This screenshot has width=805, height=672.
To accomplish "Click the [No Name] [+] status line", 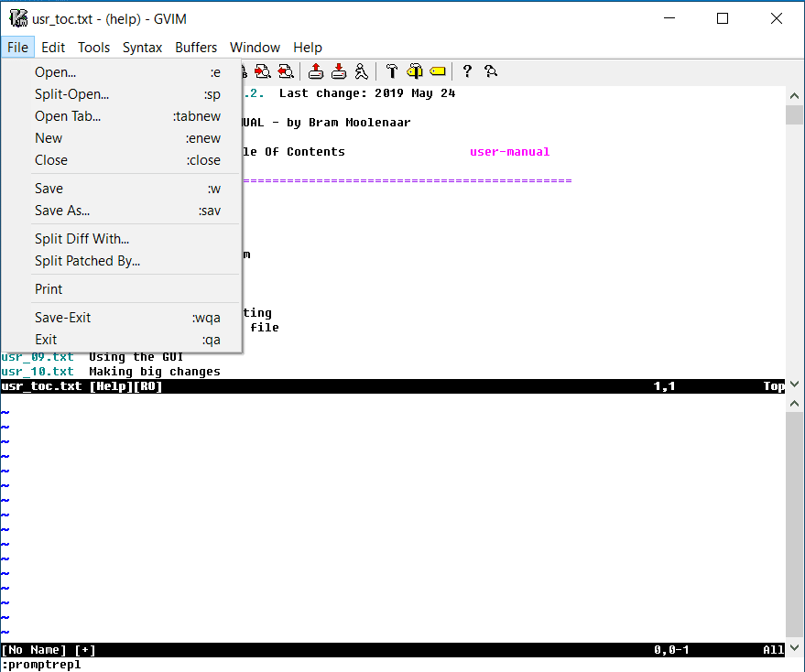I will [393, 650].
